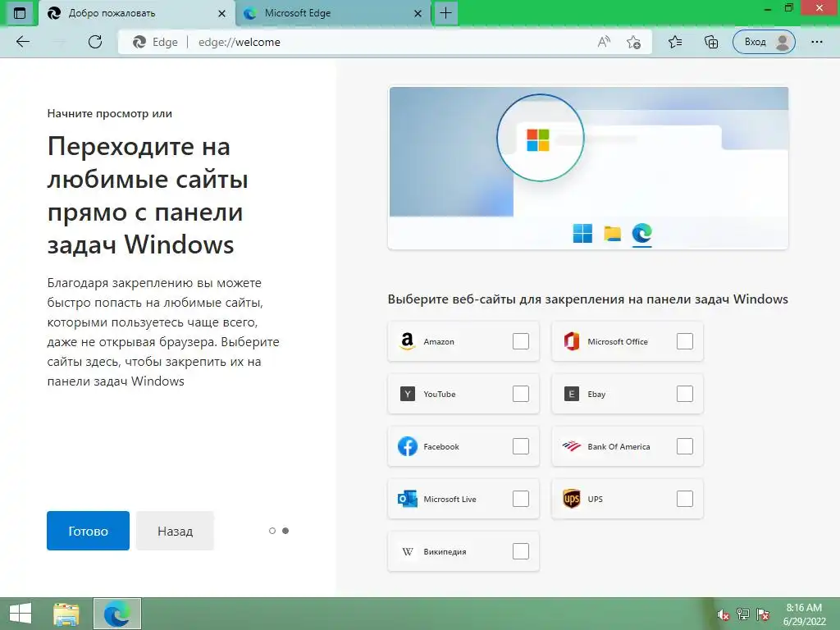Go back with the back arrow
840x630 pixels.
coord(22,42)
